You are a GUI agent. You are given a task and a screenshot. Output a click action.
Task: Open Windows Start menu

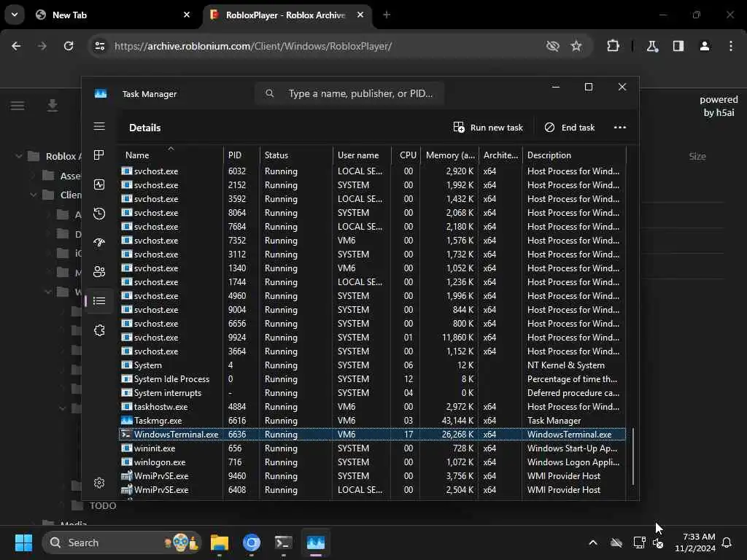23,542
